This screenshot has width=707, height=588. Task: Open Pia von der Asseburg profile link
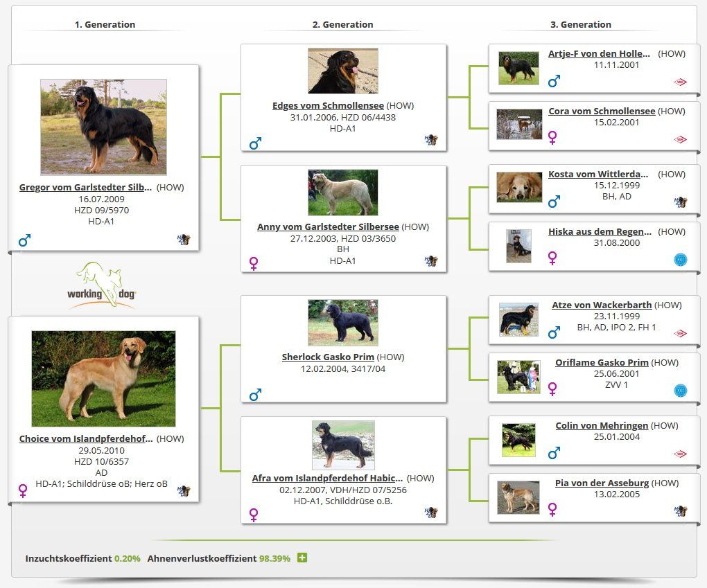pyautogui.click(x=602, y=483)
